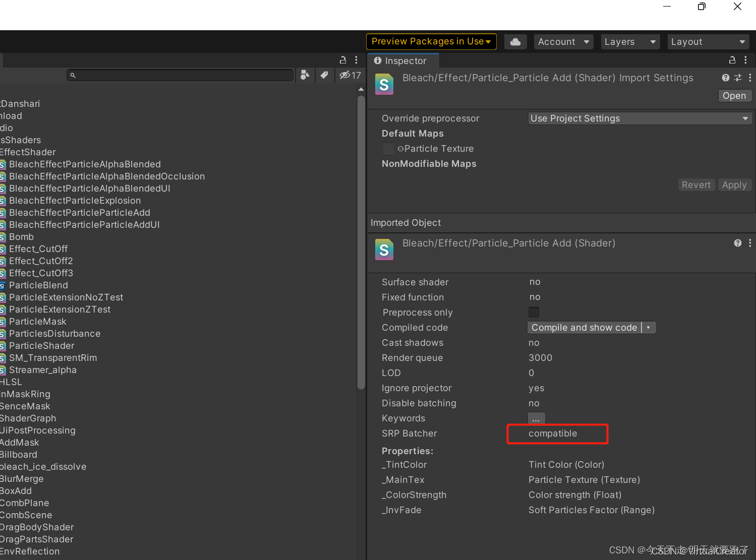Screen dimensions: 756x560
Task: Open the import settings presets icon
Action: pos(737,78)
